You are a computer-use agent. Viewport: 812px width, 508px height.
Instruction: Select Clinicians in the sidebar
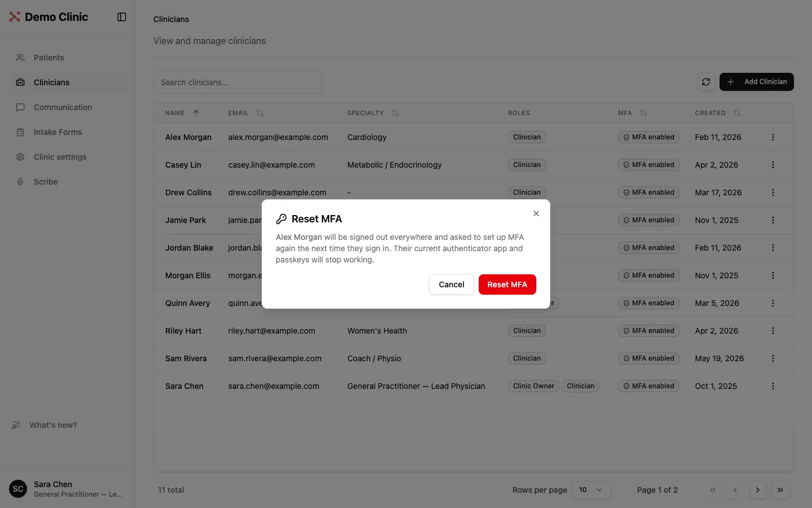[x=68, y=82]
